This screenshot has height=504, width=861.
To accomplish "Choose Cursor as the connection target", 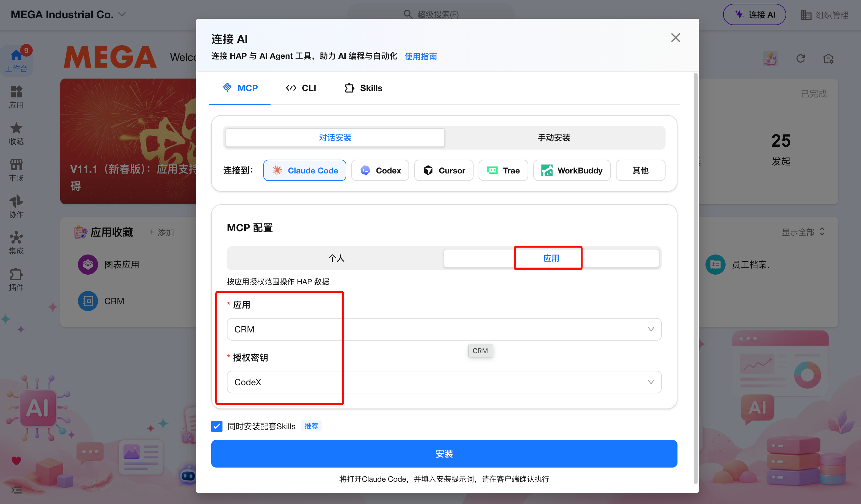I will click(x=443, y=170).
